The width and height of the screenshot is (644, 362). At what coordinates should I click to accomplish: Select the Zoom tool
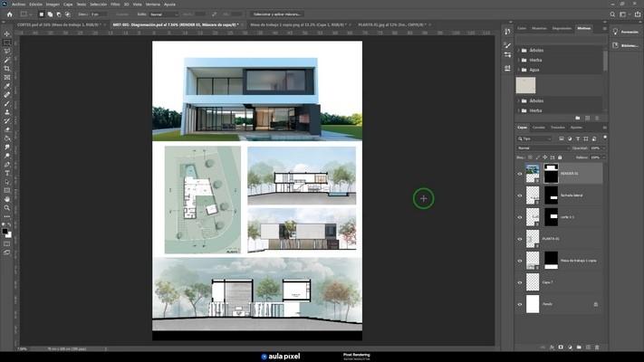pyautogui.click(x=7, y=207)
